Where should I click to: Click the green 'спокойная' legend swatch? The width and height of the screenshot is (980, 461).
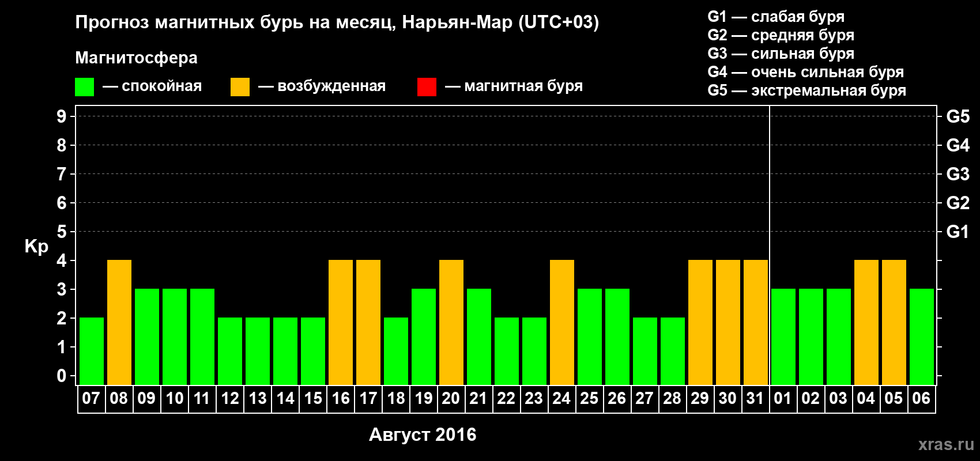(x=84, y=87)
